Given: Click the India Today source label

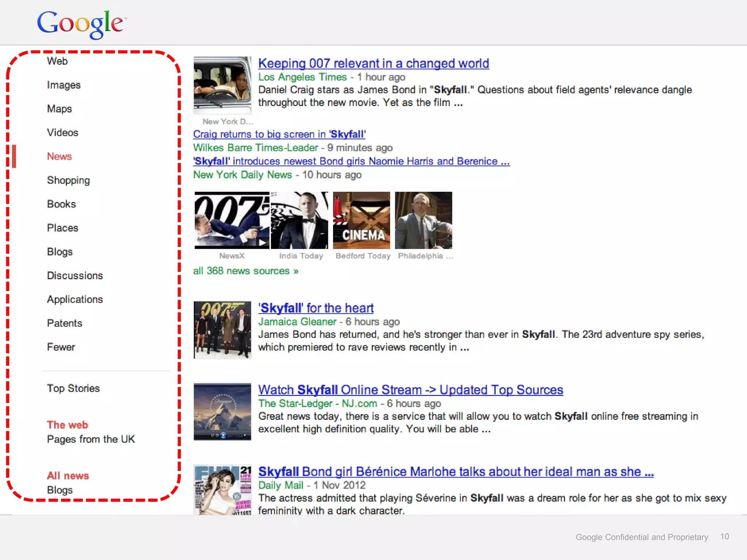Looking at the screenshot, I should point(301,256).
